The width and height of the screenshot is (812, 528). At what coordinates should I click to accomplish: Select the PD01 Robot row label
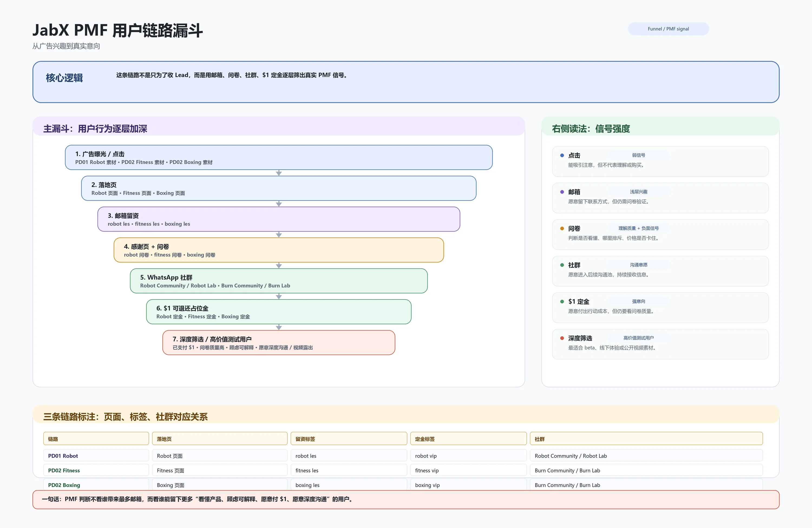point(96,456)
